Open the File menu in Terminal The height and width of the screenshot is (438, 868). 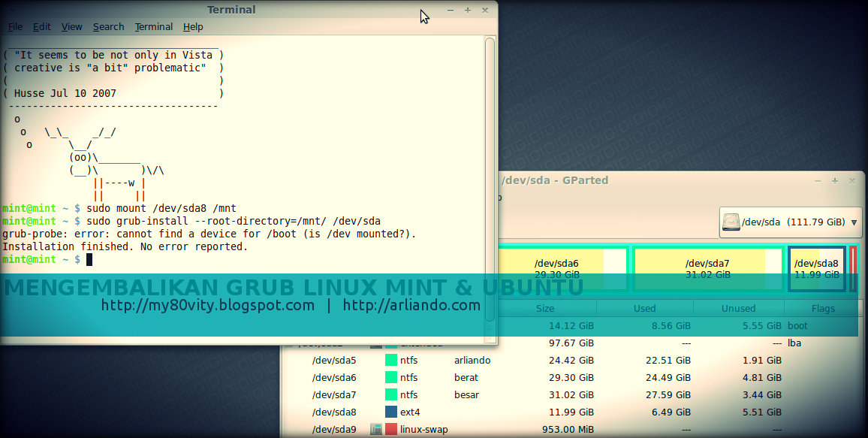pos(16,26)
